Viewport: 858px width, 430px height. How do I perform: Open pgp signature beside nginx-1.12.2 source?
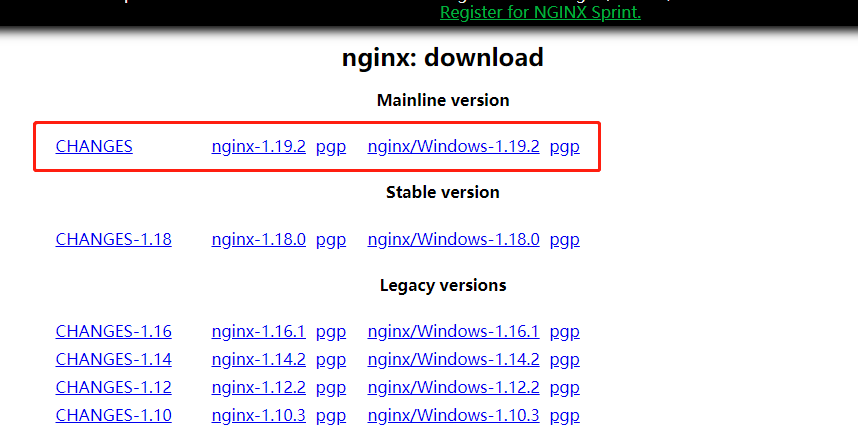pos(331,388)
